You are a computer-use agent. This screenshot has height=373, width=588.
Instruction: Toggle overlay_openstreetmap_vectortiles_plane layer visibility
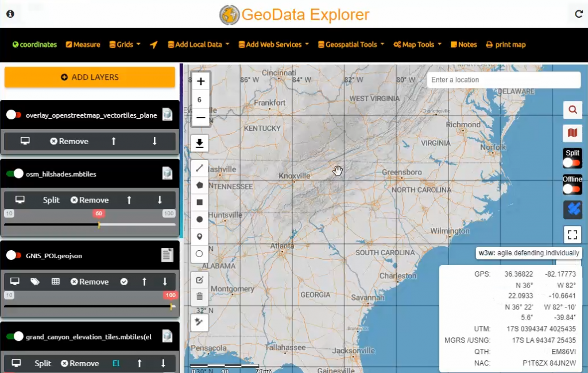point(14,115)
